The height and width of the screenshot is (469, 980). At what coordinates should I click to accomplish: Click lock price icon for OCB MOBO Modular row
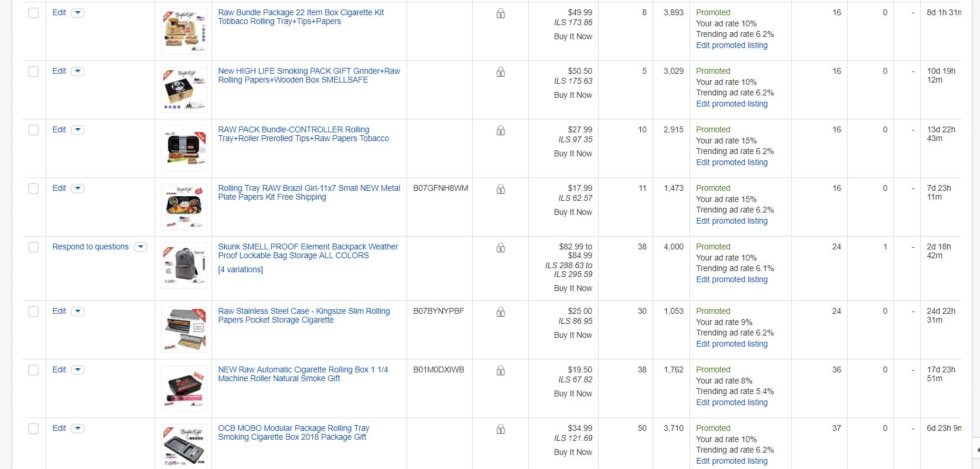[500, 429]
